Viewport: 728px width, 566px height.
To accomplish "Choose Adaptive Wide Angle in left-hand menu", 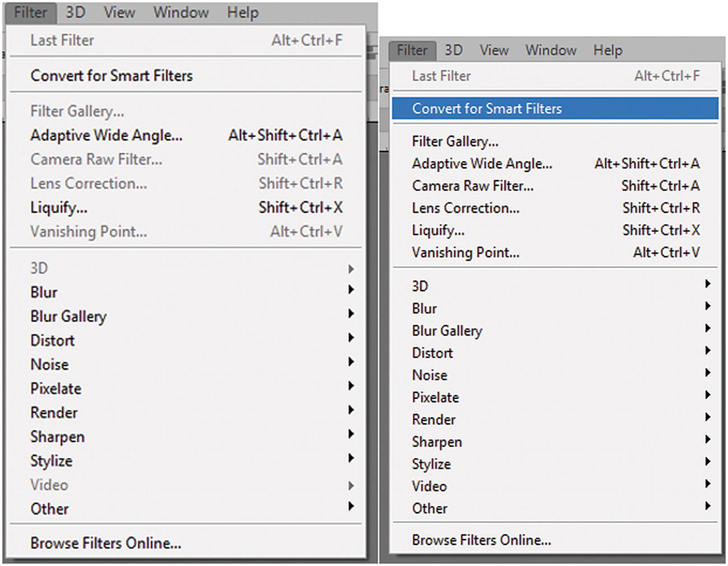I will click(x=106, y=135).
